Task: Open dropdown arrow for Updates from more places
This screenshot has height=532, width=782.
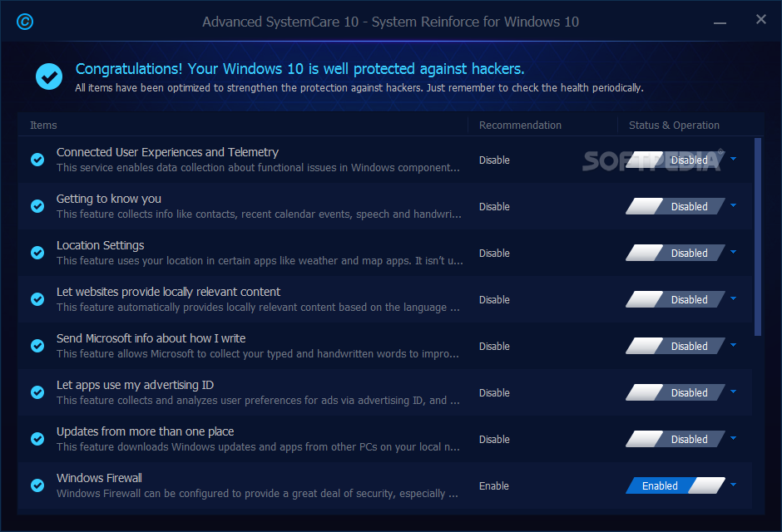Action: pos(733,438)
